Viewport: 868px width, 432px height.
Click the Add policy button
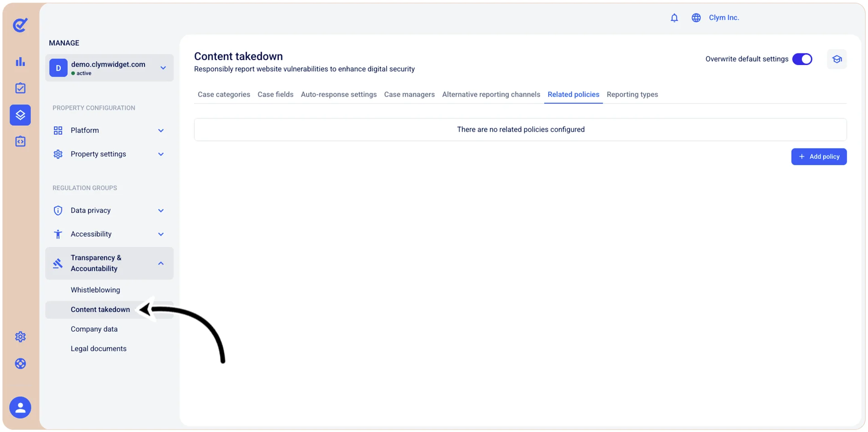819,157
